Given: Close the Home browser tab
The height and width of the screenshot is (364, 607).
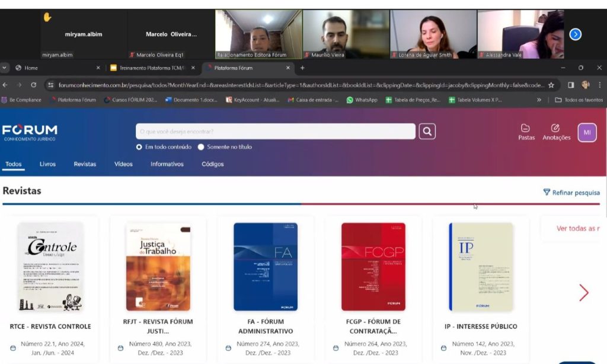Looking at the screenshot, I should click(98, 68).
